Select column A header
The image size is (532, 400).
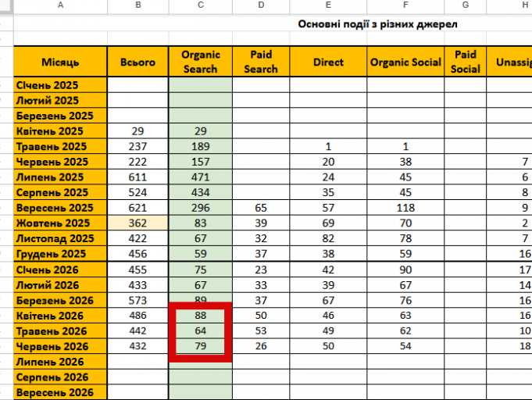(60, 5)
